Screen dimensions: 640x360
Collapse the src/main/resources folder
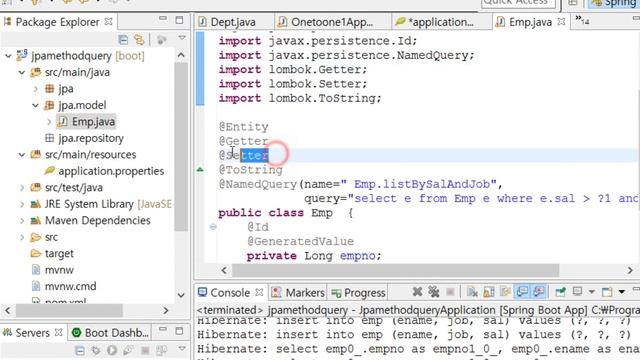pos(22,155)
